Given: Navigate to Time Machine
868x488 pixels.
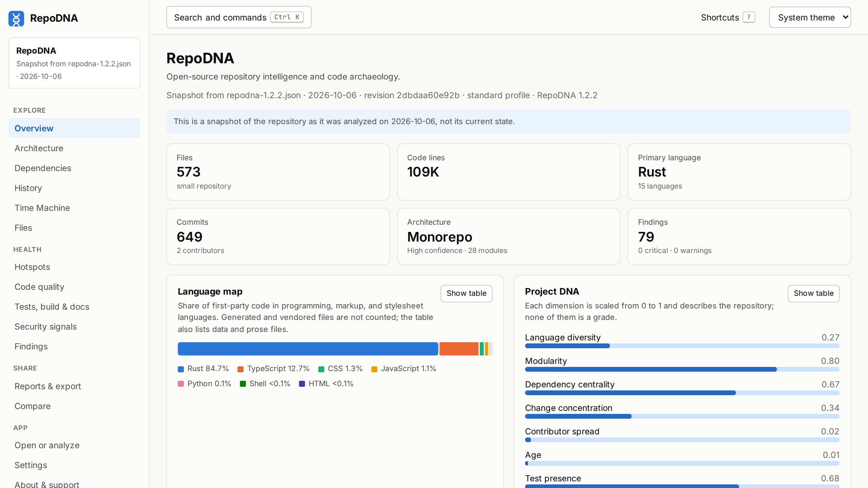Looking at the screenshot, I should [74, 208].
